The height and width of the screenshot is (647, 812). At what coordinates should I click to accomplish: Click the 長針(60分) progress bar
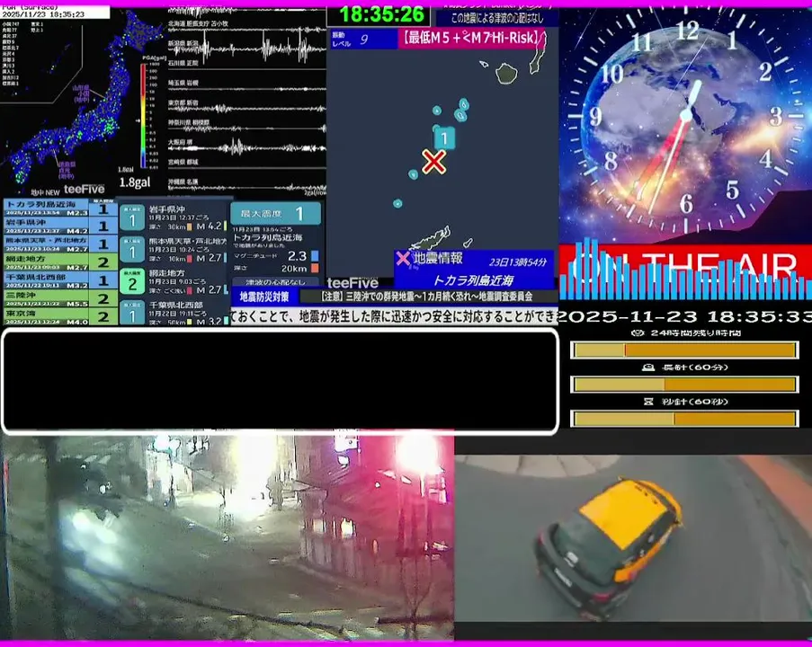(684, 385)
